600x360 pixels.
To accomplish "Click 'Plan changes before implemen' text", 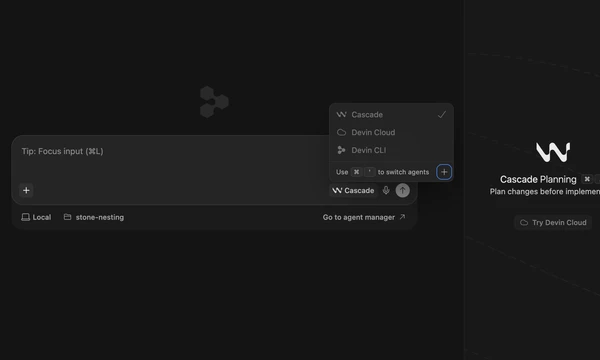I will (545, 192).
